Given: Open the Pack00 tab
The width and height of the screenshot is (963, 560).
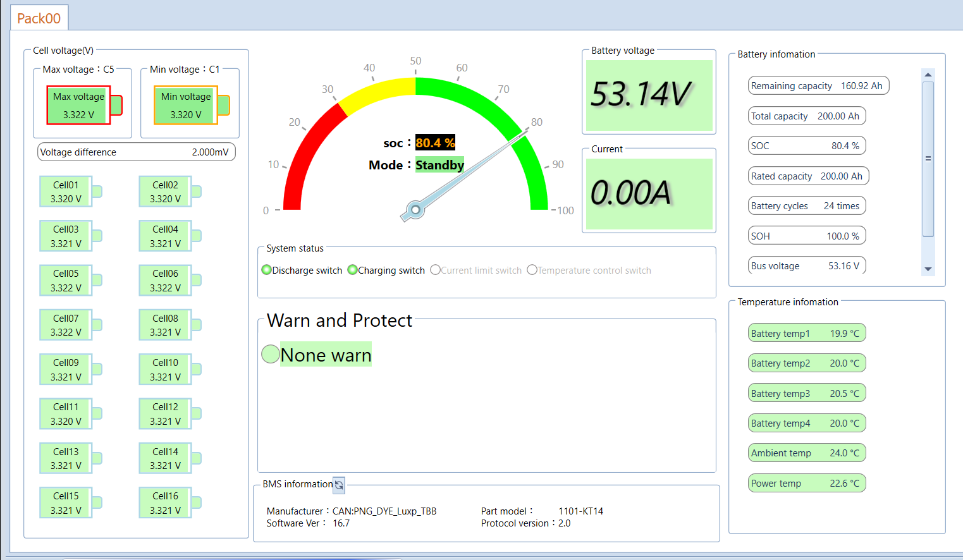Looking at the screenshot, I should pyautogui.click(x=39, y=18).
